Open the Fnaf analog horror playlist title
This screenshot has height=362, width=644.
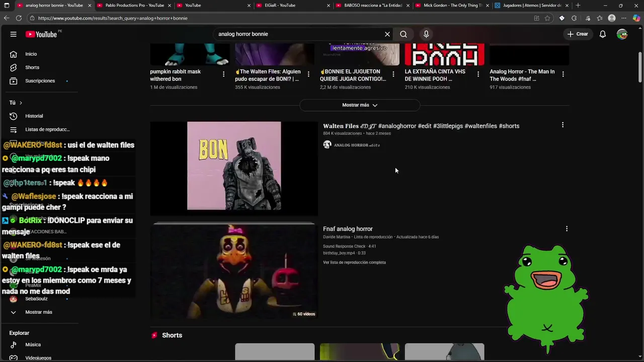[x=348, y=229]
